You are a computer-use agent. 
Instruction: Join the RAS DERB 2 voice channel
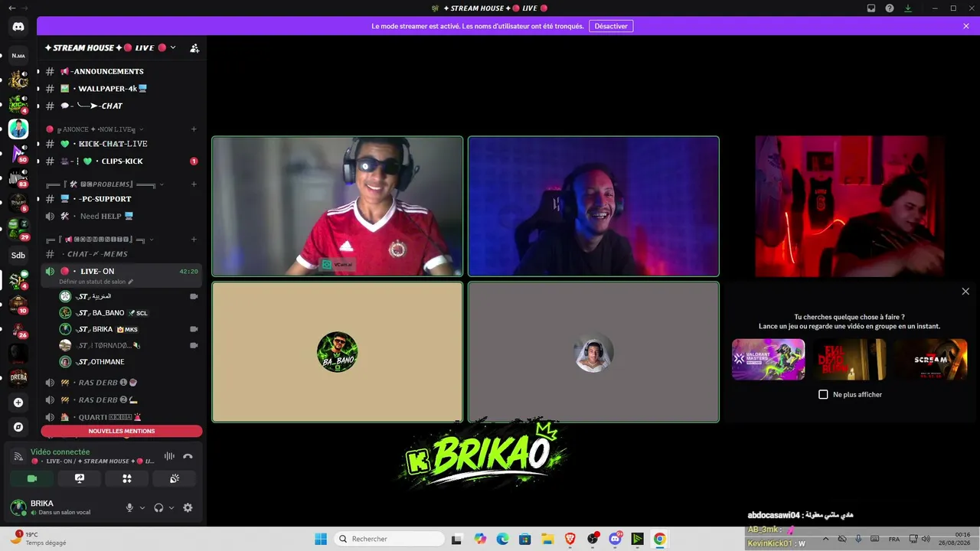pos(122,400)
